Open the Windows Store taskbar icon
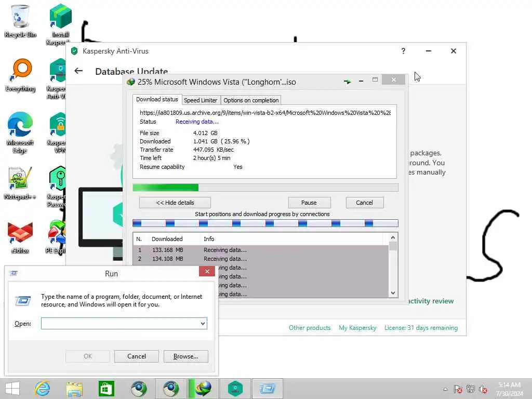This screenshot has height=399, width=532. pos(106,389)
